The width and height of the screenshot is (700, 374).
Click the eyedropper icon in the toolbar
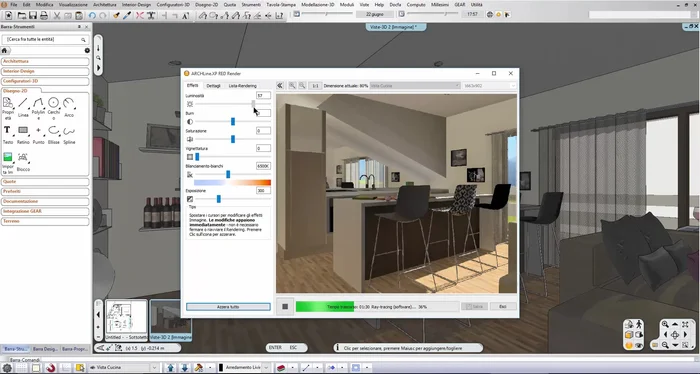(127, 15)
